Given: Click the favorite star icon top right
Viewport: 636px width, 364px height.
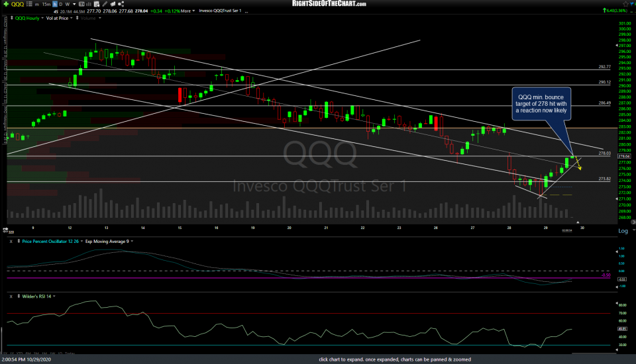Looking at the screenshot, I should coord(625,4).
